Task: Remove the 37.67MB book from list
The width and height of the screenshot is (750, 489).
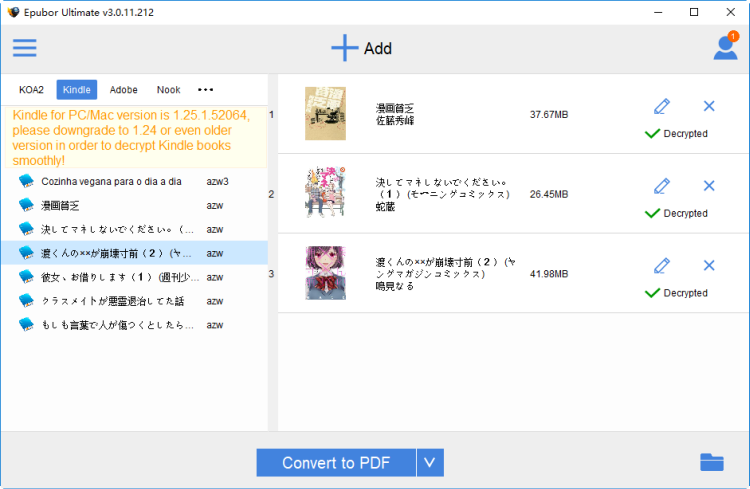Action: (709, 106)
